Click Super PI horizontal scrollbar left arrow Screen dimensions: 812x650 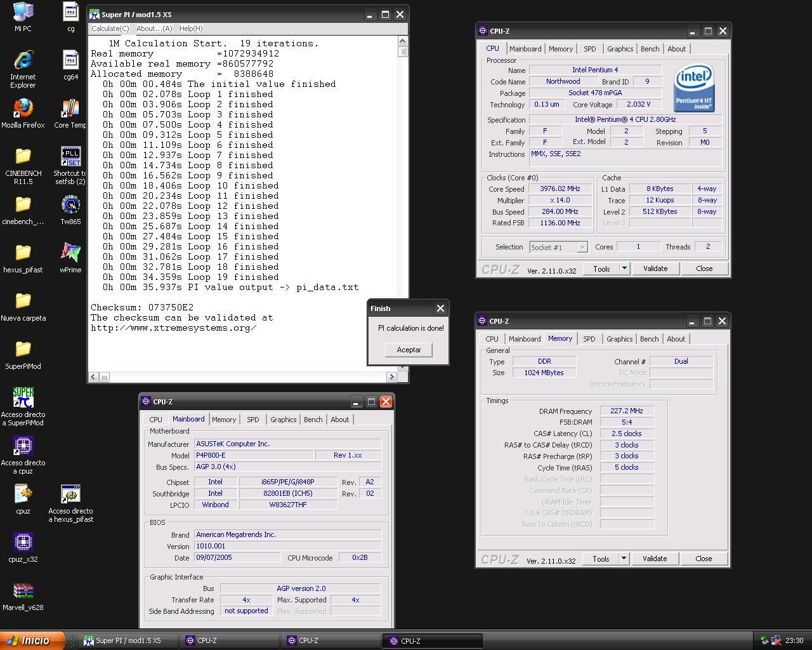pos(94,377)
